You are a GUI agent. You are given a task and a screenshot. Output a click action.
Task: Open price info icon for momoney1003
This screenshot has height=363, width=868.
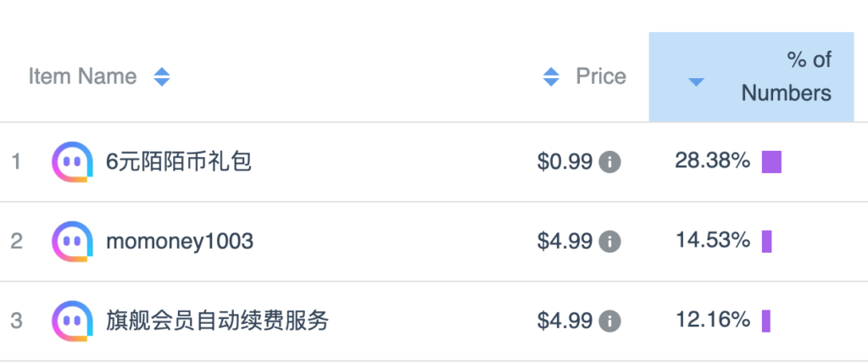[610, 242]
